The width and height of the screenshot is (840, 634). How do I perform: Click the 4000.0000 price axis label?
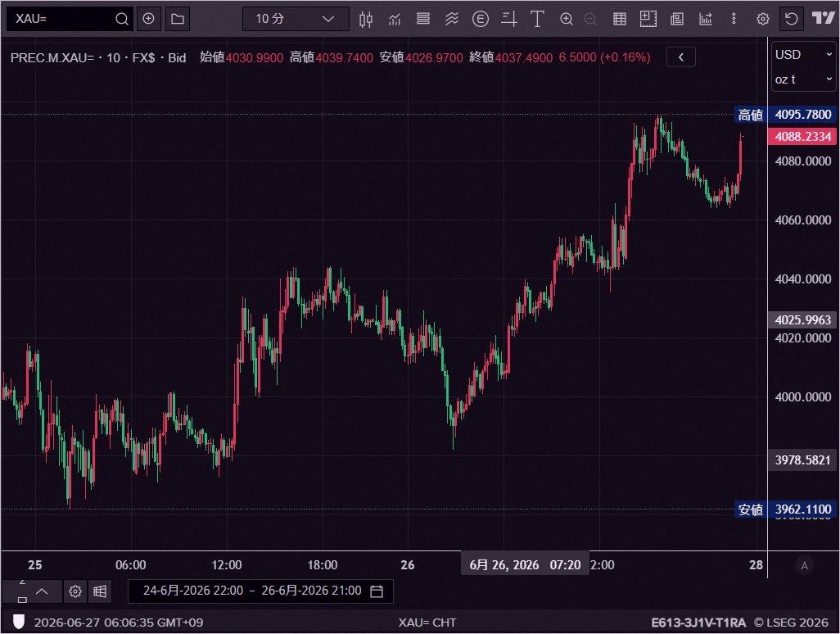click(x=802, y=396)
